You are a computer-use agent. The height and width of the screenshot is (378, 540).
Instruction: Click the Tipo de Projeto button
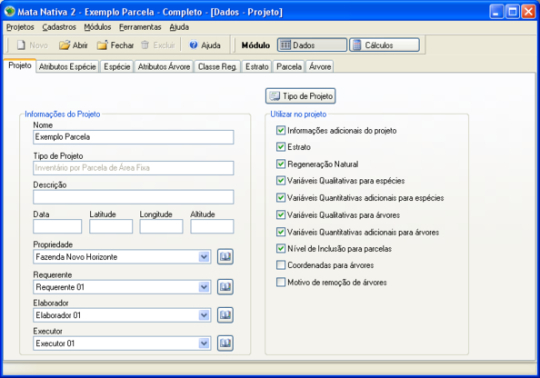click(x=301, y=96)
